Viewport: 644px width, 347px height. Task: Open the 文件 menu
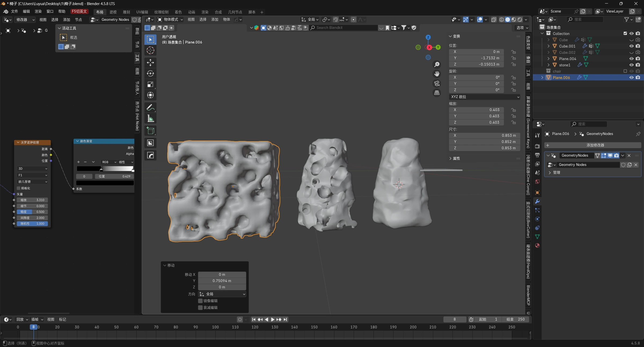point(14,12)
